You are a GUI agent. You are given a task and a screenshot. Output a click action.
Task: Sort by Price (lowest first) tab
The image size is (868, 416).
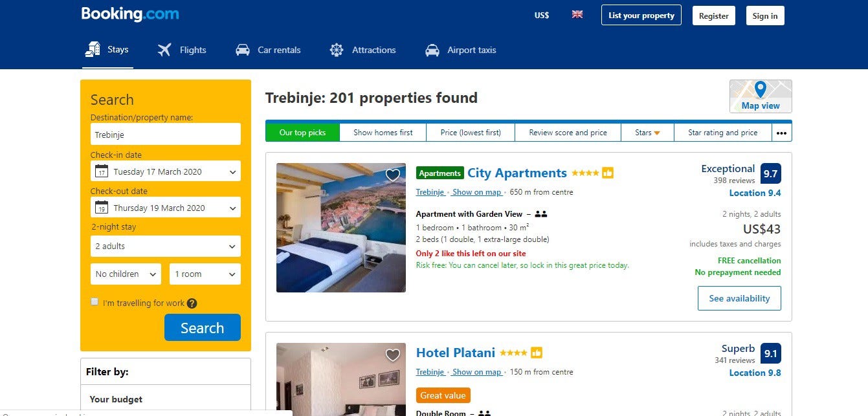471,133
